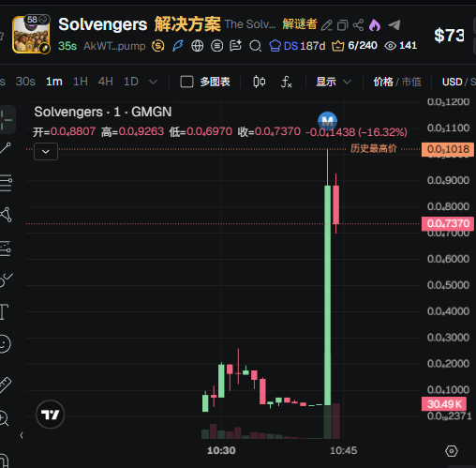The width and height of the screenshot is (476, 468).
Task: Select the Text tool
Action: coord(4,312)
